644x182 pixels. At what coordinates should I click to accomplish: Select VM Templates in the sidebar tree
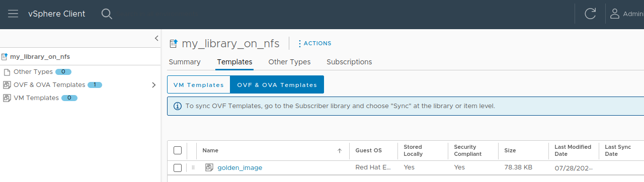coord(36,98)
